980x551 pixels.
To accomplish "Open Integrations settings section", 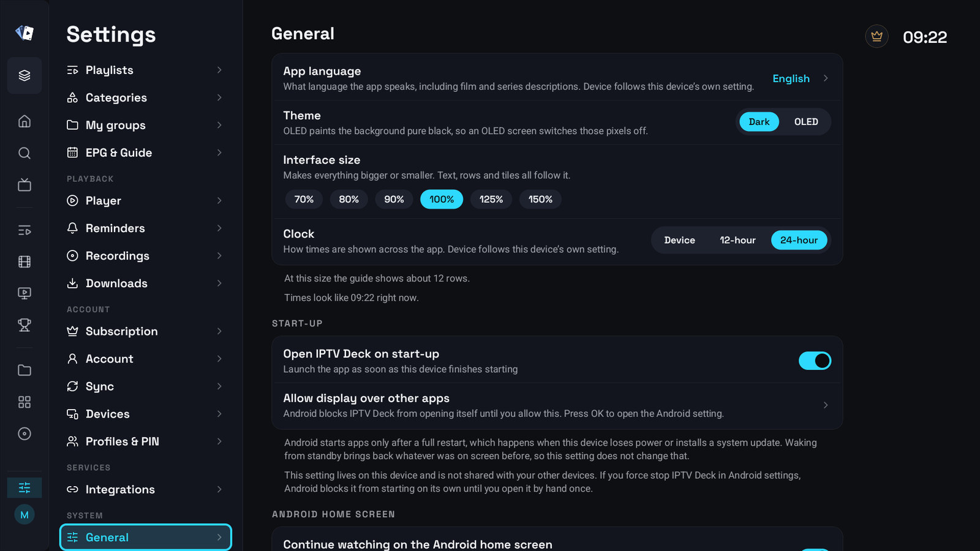I will click(x=146, y=490).
